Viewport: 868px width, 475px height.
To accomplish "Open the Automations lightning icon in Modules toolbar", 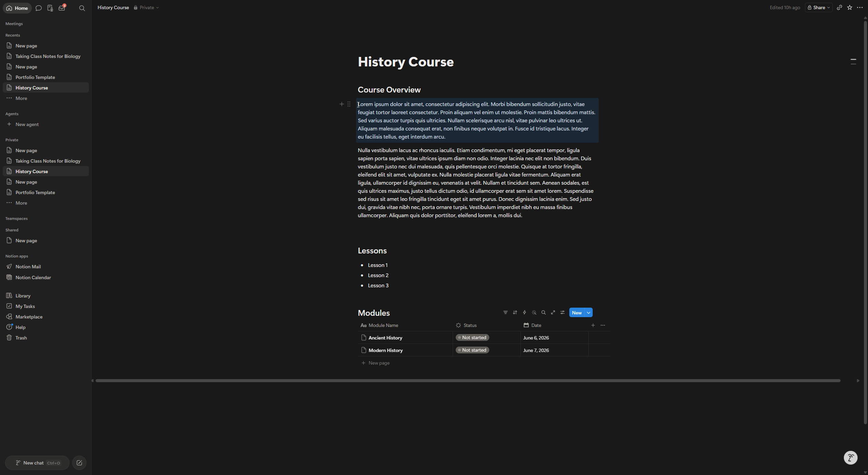I will [x=525, y=312].
